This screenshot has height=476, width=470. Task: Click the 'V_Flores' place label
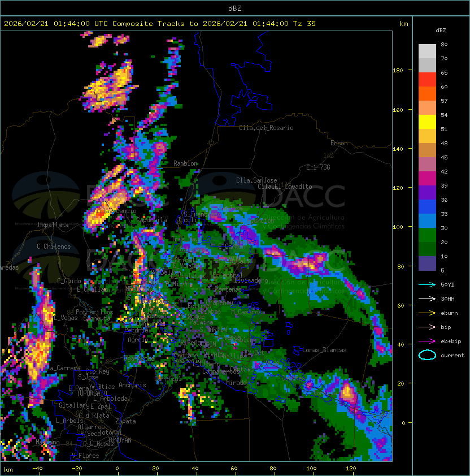[85, 456]
